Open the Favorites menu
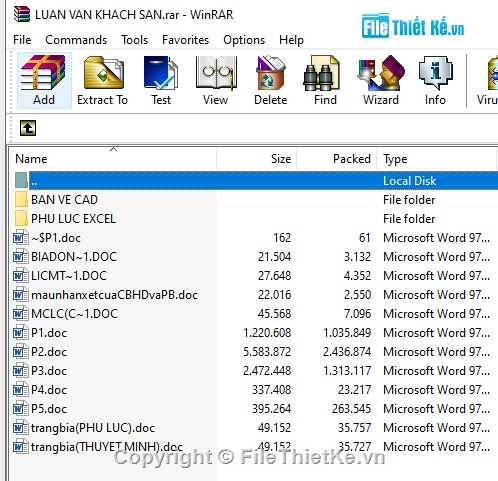 [x=185, y=40]
